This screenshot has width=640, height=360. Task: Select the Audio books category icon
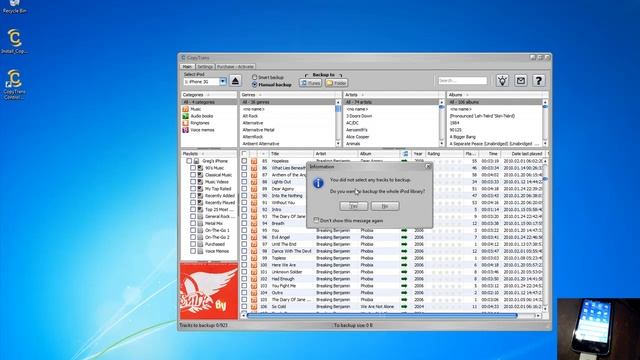pyautogui.click(x=185, y=116)
